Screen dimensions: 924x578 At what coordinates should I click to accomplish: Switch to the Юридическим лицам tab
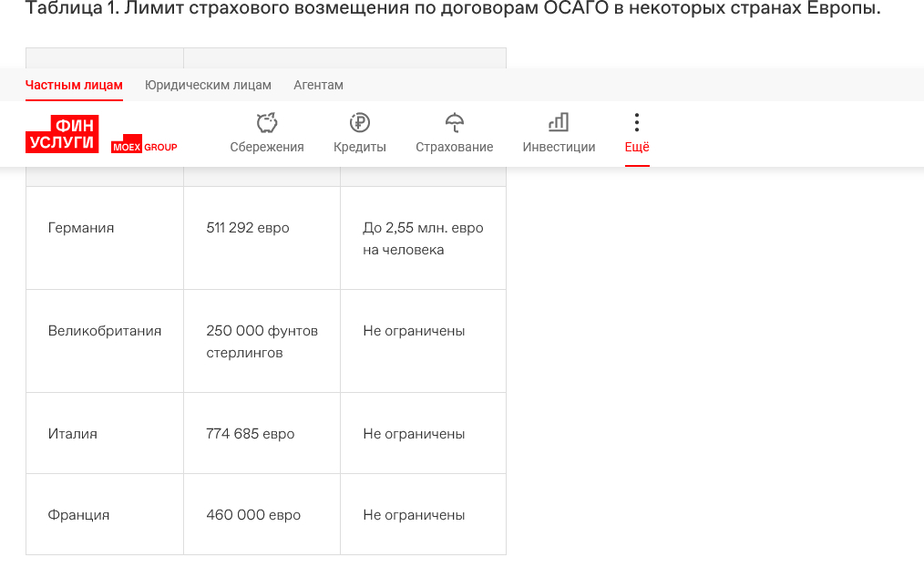tap(208, 85)
